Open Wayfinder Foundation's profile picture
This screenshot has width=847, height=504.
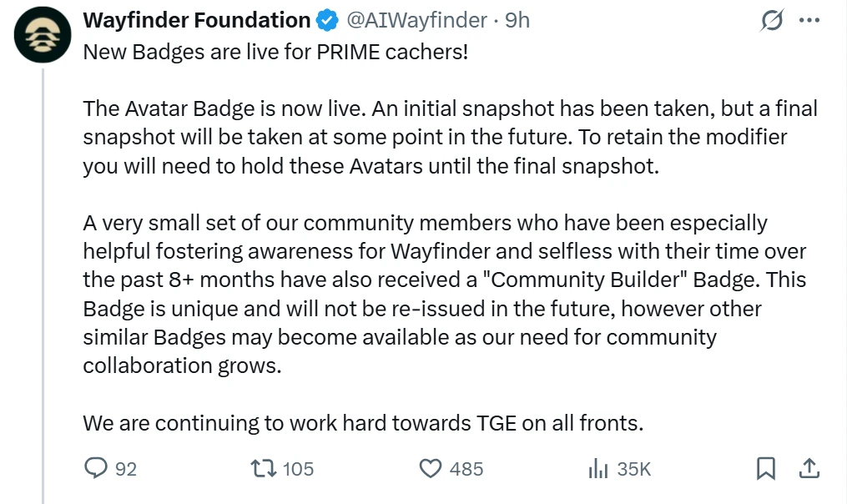point(42,35)
